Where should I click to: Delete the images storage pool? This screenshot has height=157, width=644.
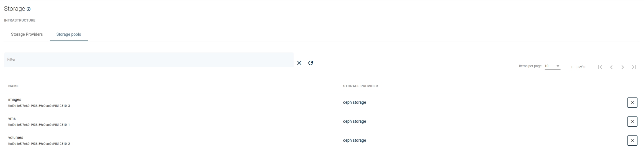632,103
